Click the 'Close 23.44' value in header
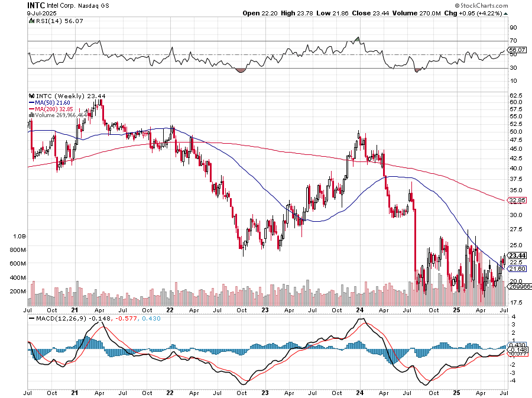Image resolution: width=532 pixels, height=398 pixels. point(370,13)
